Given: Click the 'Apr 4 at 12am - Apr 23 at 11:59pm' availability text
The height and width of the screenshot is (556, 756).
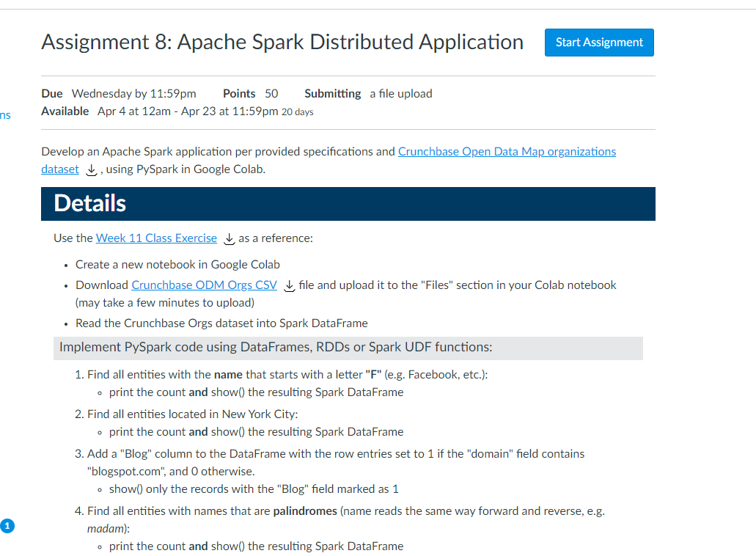Looking at the screenshot, I should pyautogui.click(x=188, y=111).
